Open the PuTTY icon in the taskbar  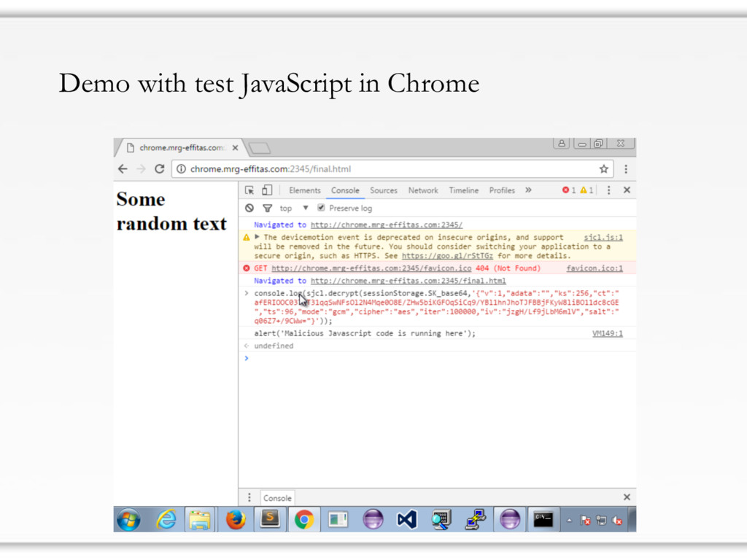[x=475, y=519]
